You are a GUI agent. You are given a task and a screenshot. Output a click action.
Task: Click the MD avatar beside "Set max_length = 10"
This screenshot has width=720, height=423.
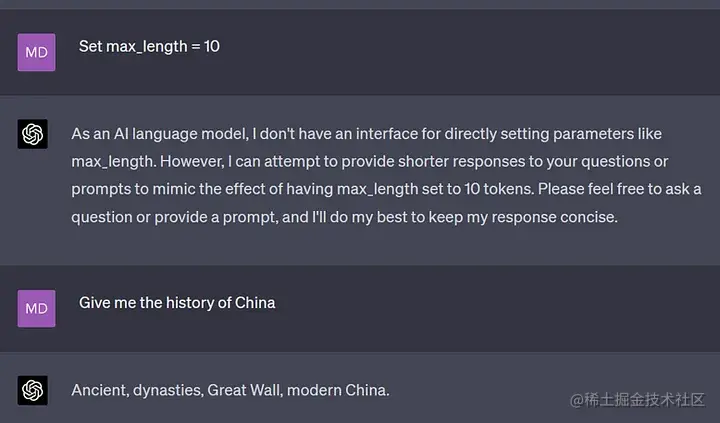point(36,52)
